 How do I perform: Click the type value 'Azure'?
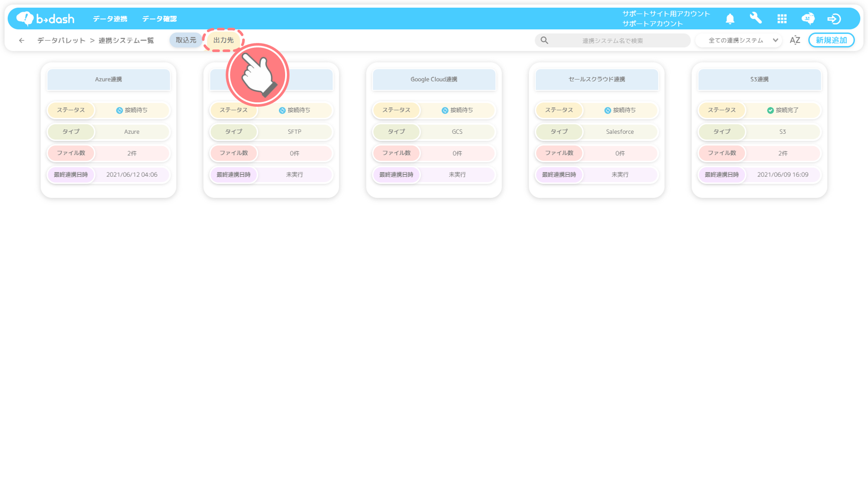132,132
